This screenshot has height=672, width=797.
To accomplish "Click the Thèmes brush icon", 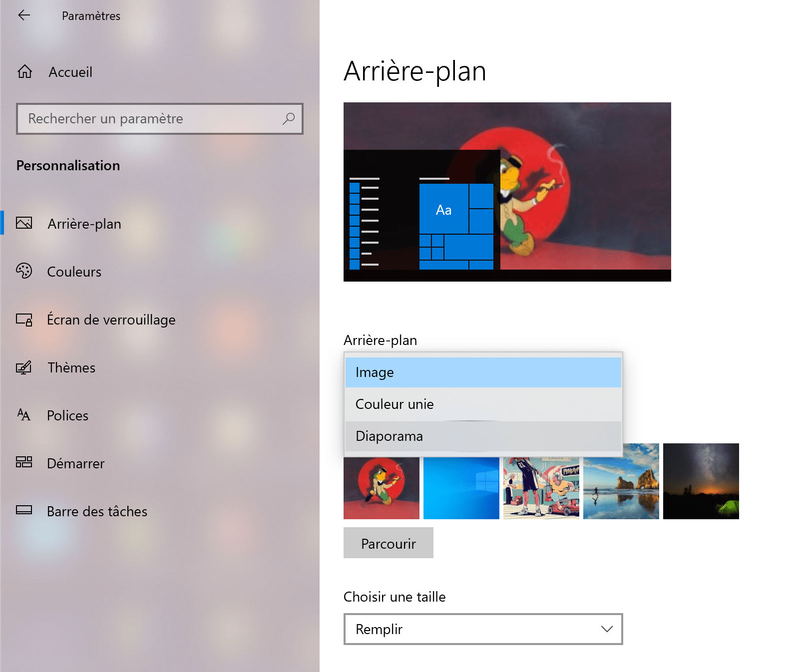I will 24,367.
